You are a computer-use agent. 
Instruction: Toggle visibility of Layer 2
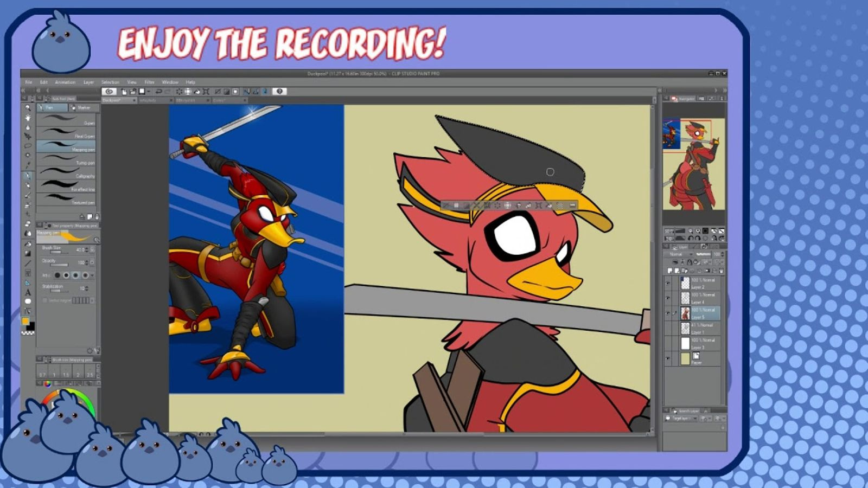(668, 283)
